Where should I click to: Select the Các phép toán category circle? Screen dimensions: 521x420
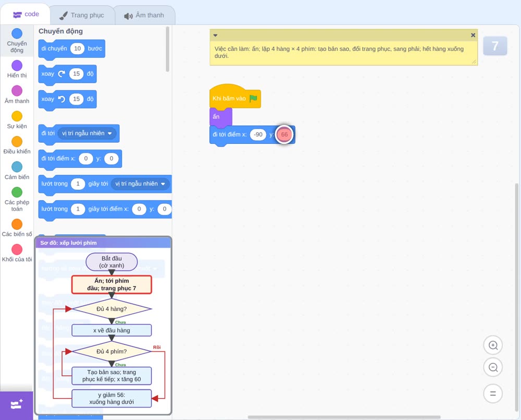(x=17, y=192)
